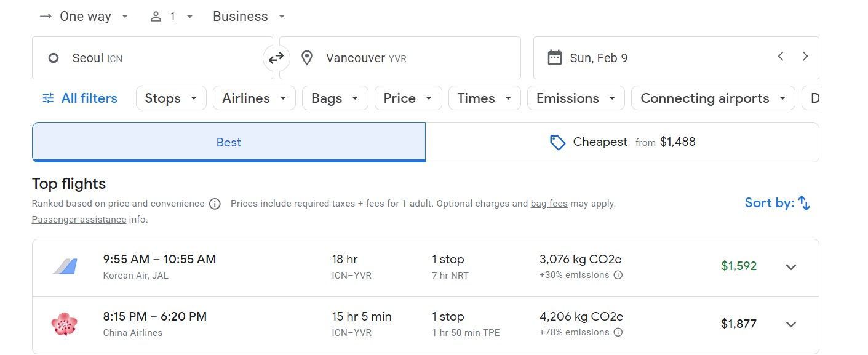Open the One way trip type dropdown
Image resolution: width=868 pixels, height=355 pixels.
click(x=84, y=17)
